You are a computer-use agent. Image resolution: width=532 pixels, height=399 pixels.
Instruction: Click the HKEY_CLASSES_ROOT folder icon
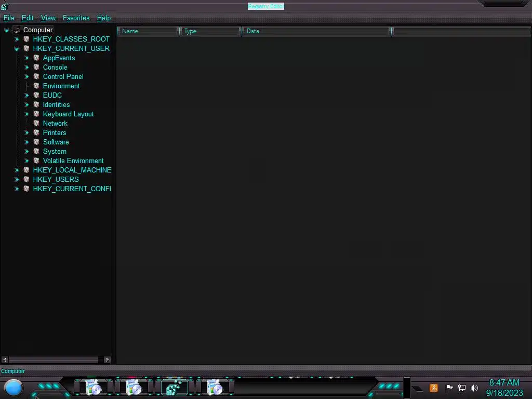26,39
